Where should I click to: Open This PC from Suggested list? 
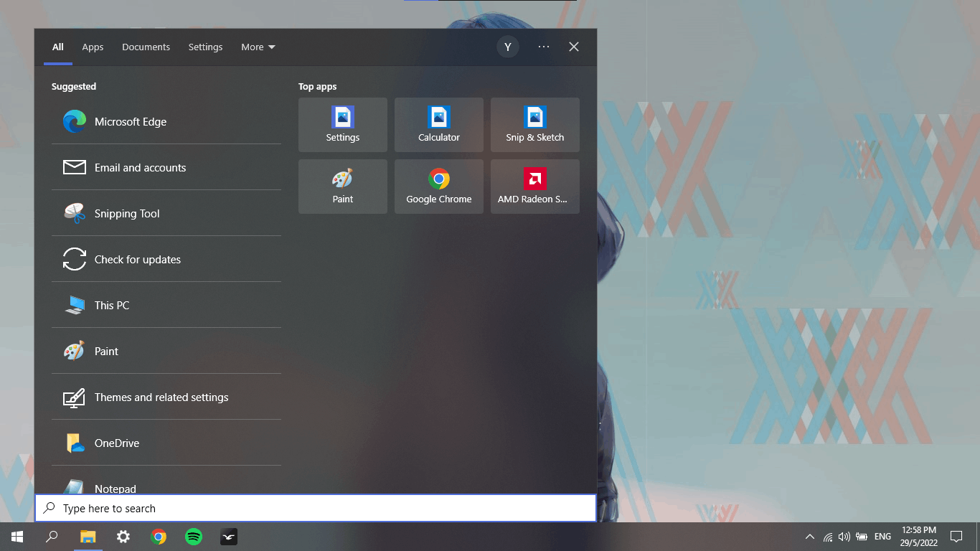pos(166,305)
